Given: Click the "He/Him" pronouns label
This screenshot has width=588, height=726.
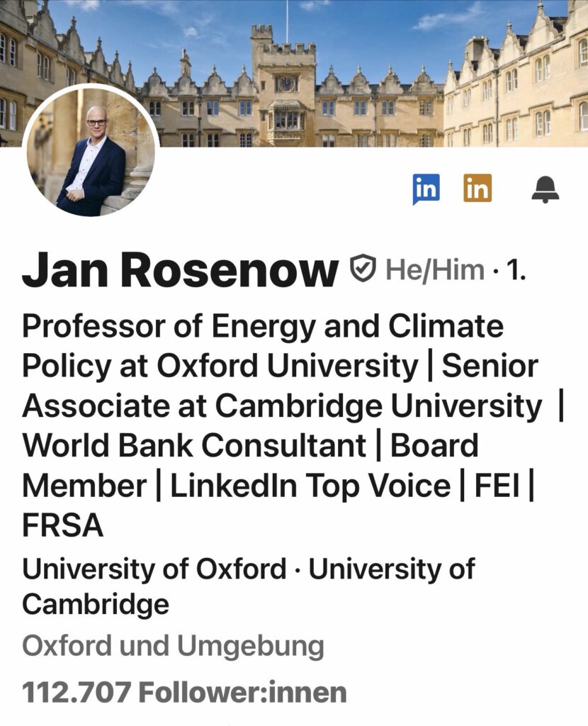Looking at the screenshot, I should click(x=435, y=270).
